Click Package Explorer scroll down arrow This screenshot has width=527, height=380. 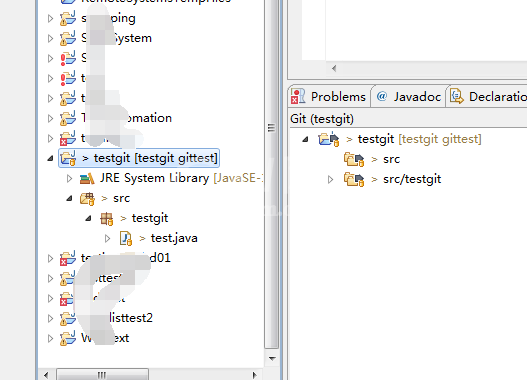[272, 359]
